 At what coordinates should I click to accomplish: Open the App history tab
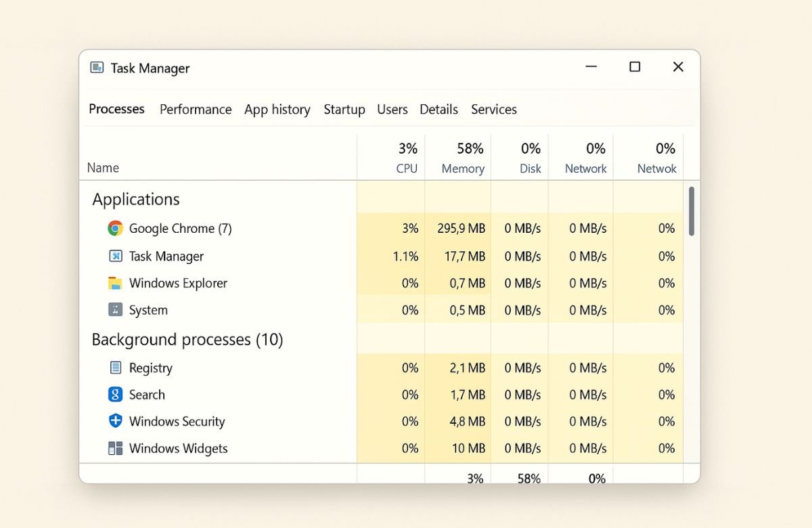pyautogui.click(x=277, y=110)
